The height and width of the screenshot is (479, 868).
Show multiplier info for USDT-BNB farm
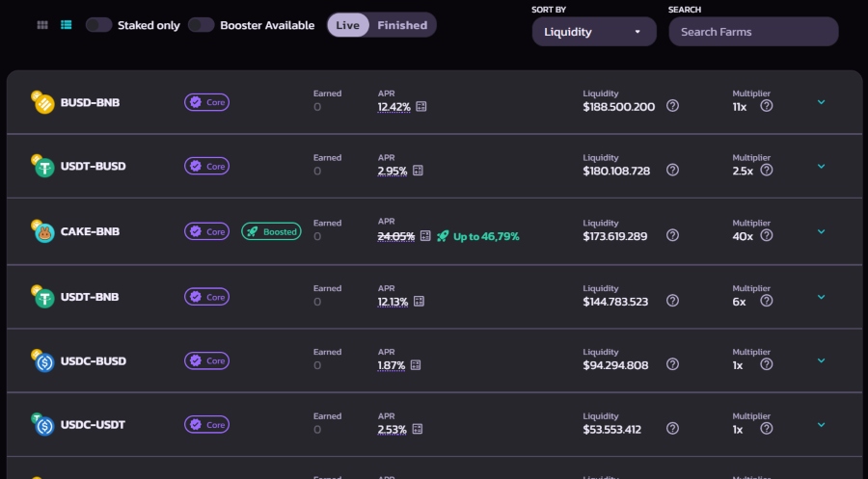(766, 301)
